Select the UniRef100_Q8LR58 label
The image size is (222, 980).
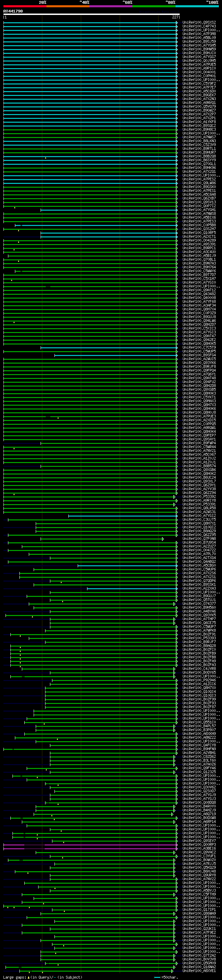[x=199, y=508]
